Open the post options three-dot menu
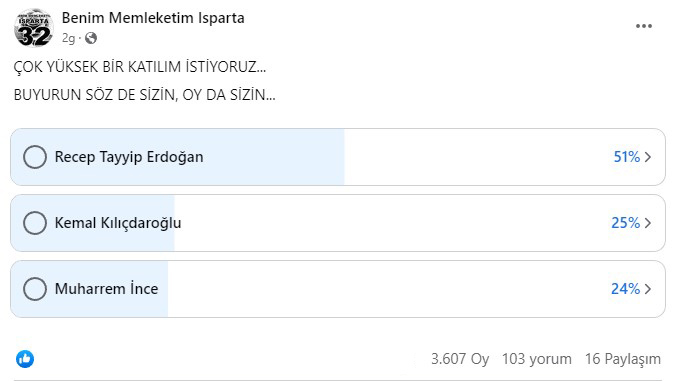675x381 pixels. [x=644, y=26]
